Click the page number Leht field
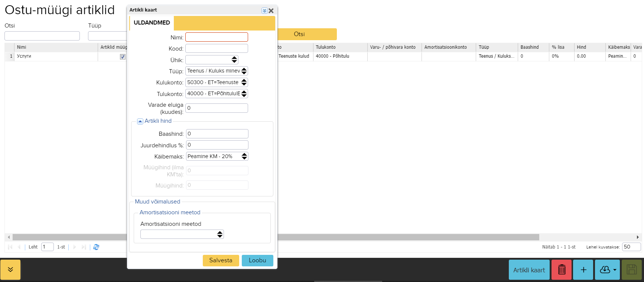Image resolution: width=644 pixels, height=282 pixels. pos(48,247)
